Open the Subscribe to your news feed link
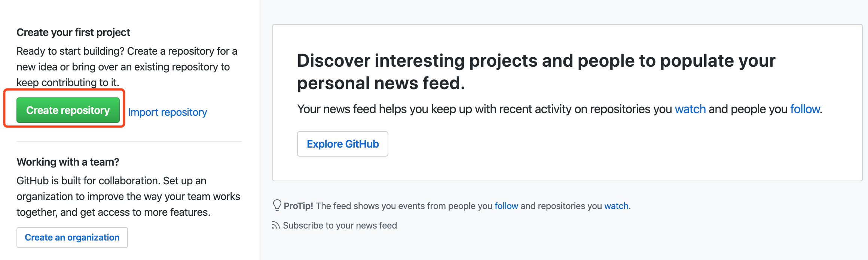 click(x=340, y=226)
